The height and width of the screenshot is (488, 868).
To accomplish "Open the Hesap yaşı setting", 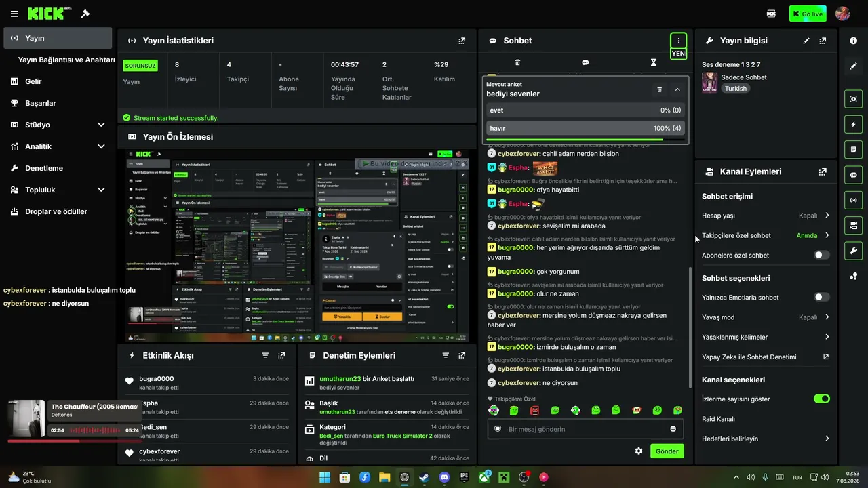I will point(766,216).
